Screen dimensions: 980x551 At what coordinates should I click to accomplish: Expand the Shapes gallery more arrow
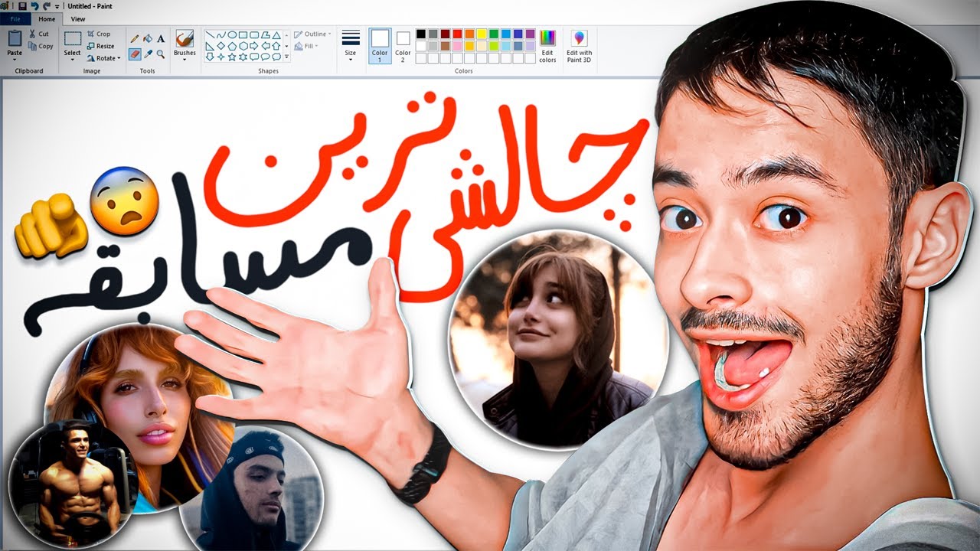coord(287,57)
